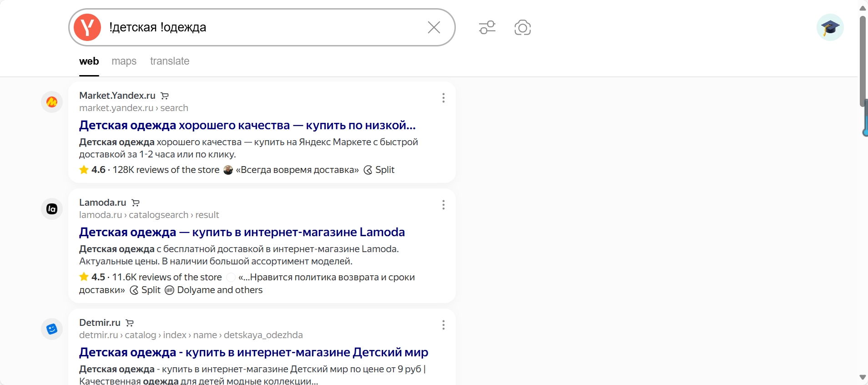Click Market snippet text about быстрой доставкой
The width and height of the screenshot is (868, 385).
click(x=248, y=148)
